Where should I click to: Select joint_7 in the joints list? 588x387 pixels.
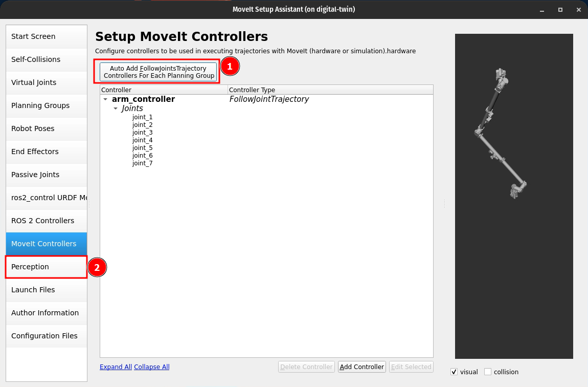tap(142, 163)
